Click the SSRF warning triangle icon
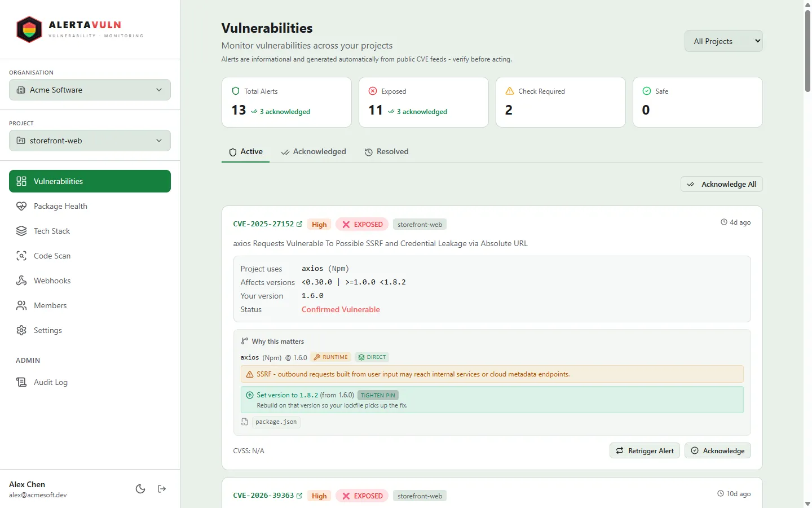 pos(250,374)
